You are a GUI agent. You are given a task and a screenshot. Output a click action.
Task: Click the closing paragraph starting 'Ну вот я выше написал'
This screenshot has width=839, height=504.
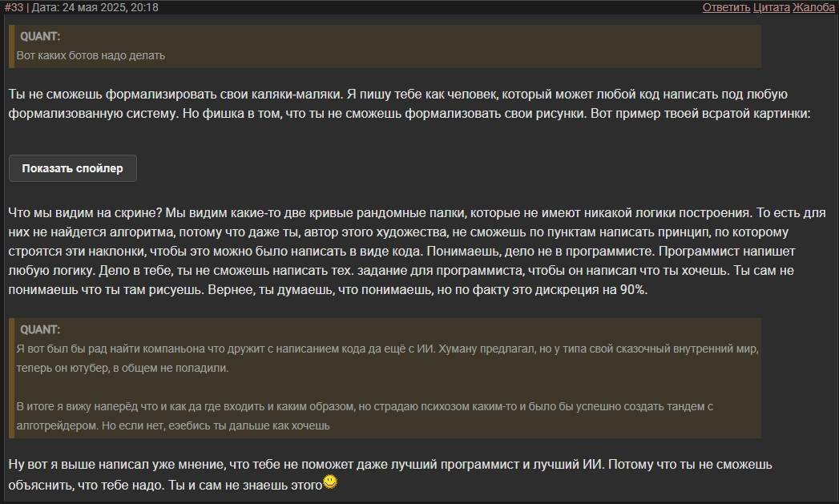pos(390,474)
